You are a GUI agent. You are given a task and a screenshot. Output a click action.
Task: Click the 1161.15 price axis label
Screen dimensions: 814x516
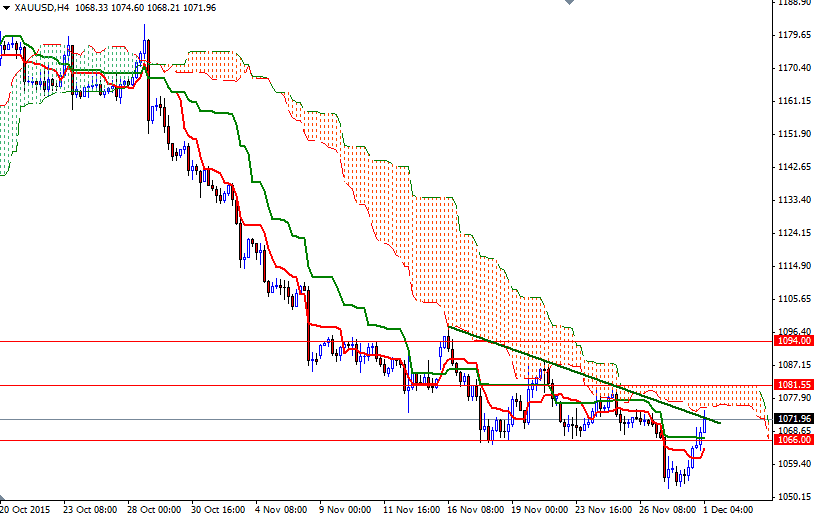click(x=794, y=101)
